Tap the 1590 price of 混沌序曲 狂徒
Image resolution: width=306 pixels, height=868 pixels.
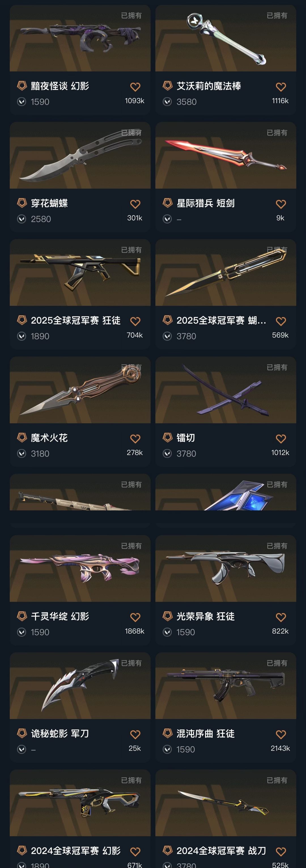tap(186, 749)
